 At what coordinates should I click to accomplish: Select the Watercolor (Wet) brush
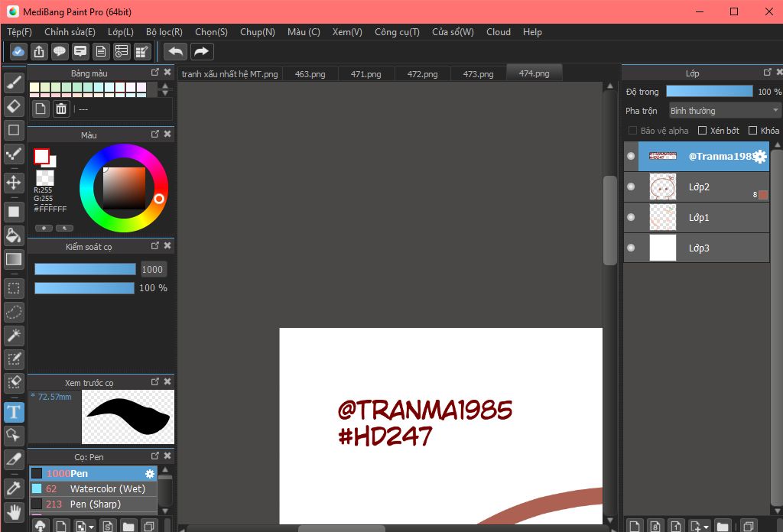(93, 489)
